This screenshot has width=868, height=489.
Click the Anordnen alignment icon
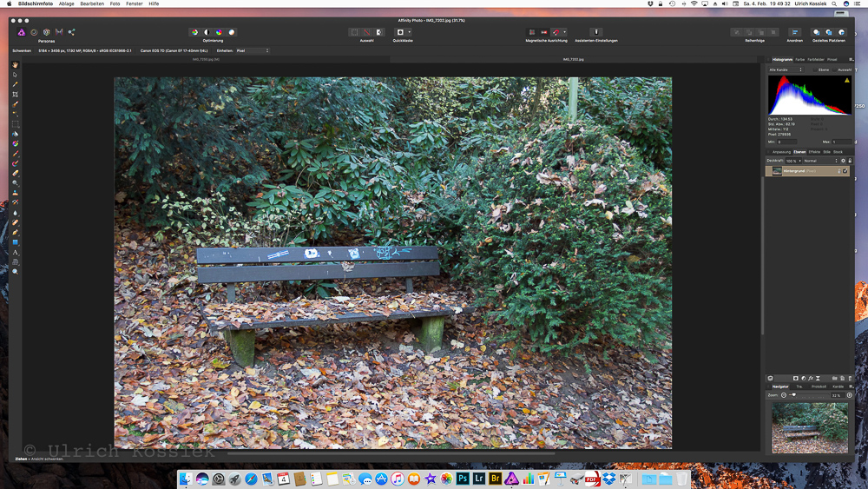point(794,32)
